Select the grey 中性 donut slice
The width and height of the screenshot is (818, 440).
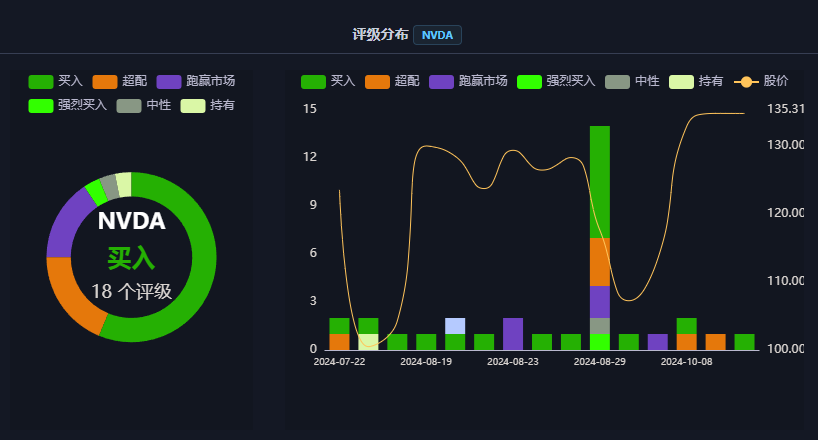coord(110,187)
